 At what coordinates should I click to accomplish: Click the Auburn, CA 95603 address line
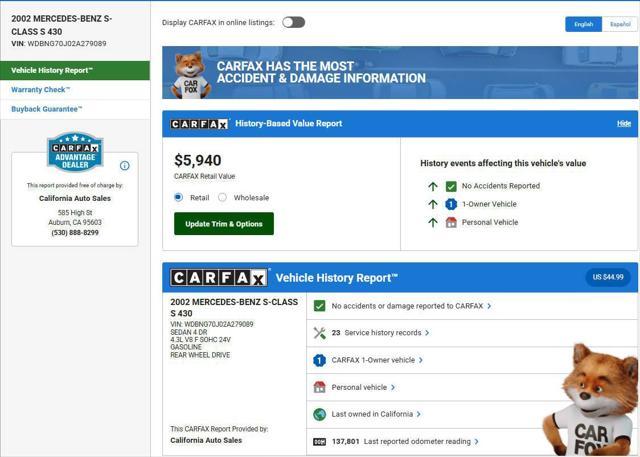(x=75, y=222)
